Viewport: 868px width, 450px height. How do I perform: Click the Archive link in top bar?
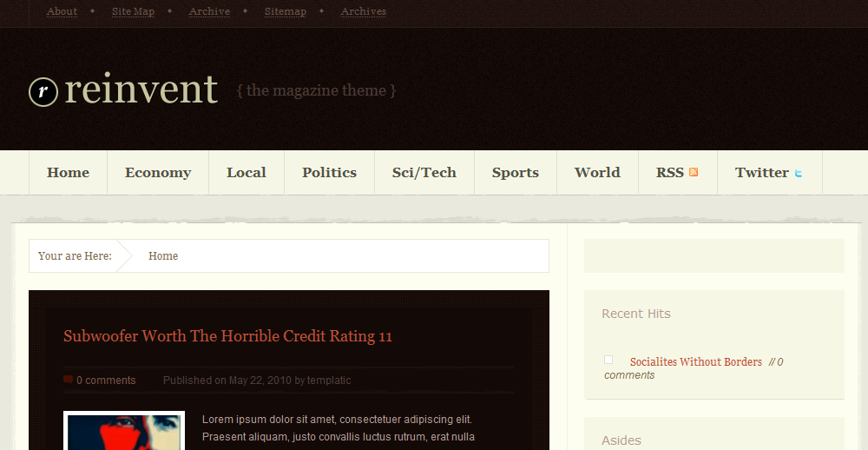point(209,11)
